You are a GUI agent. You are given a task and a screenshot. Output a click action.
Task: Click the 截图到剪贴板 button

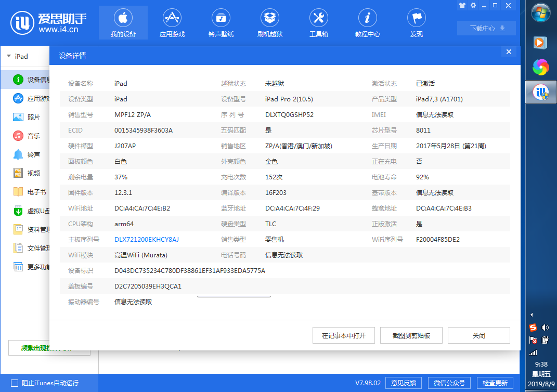411,335
